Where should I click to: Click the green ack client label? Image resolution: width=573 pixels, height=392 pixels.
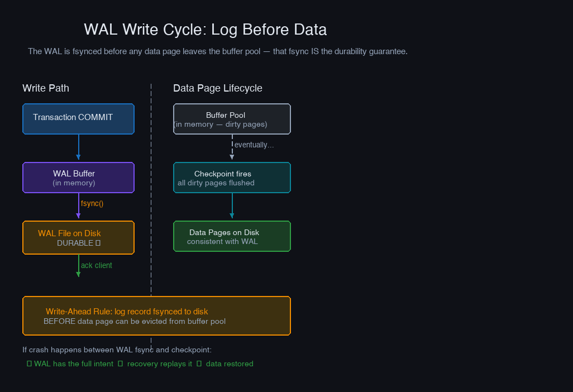tap(97, 265)
